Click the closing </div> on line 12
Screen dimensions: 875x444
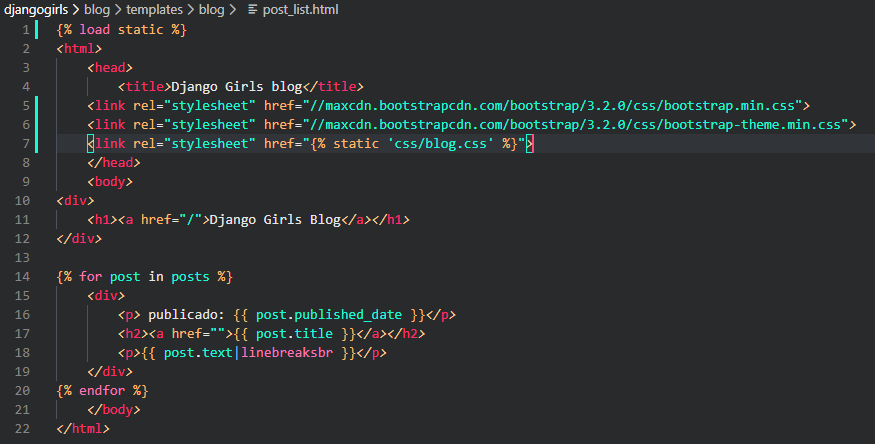click(x=79, y=238)
